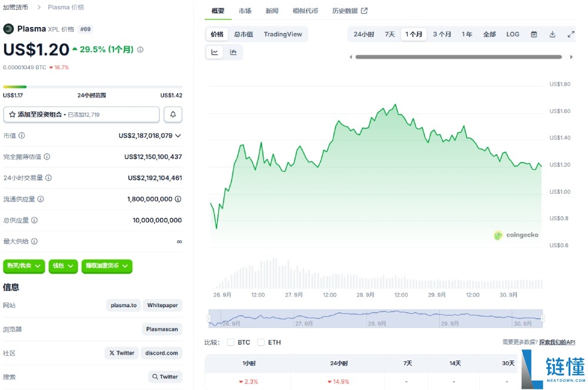Click star icon to add to portfolio

click(12, 115)
